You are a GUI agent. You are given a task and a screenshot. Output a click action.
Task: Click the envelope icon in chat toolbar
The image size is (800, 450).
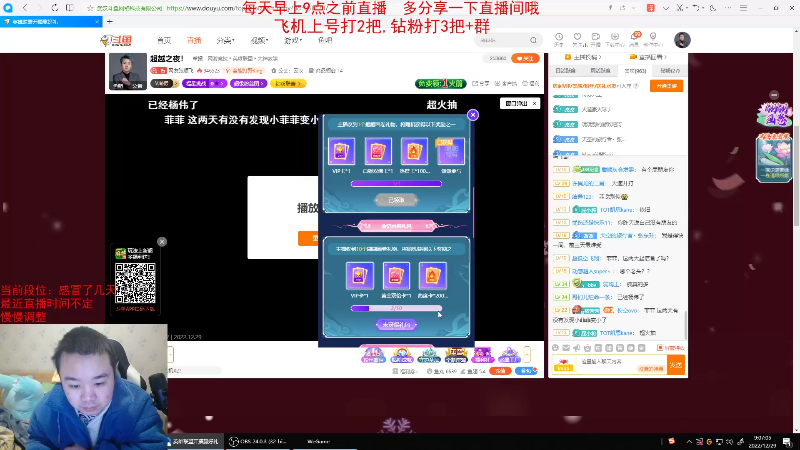566,348
